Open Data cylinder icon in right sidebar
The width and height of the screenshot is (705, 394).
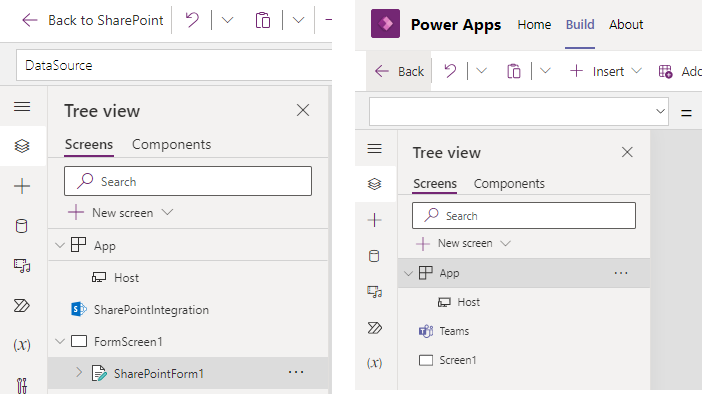click(374, 256)
